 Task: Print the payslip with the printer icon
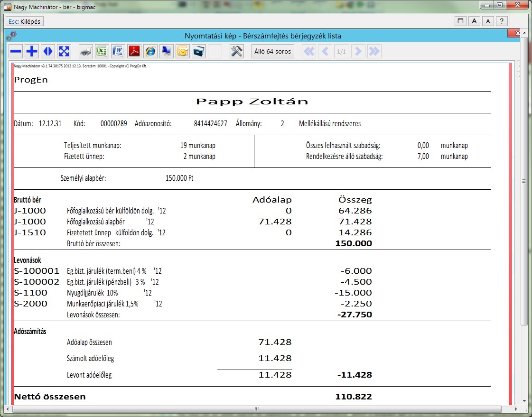(x=85, y=51)
